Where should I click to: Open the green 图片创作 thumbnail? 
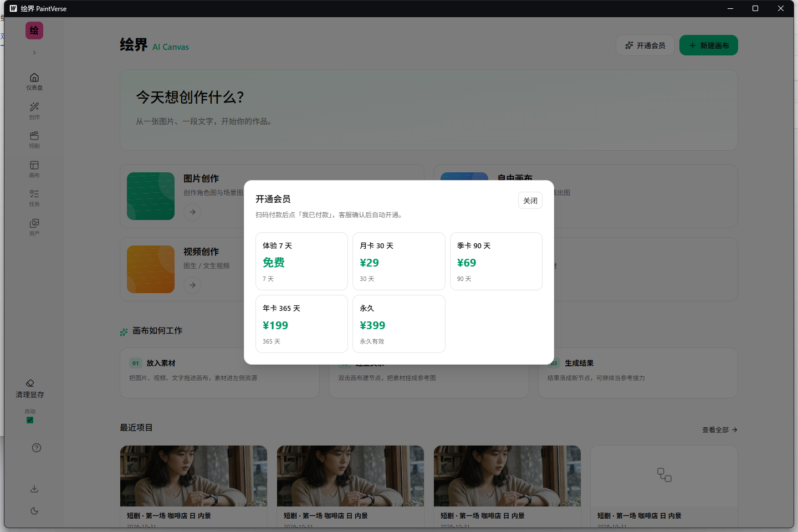point(151,196)
